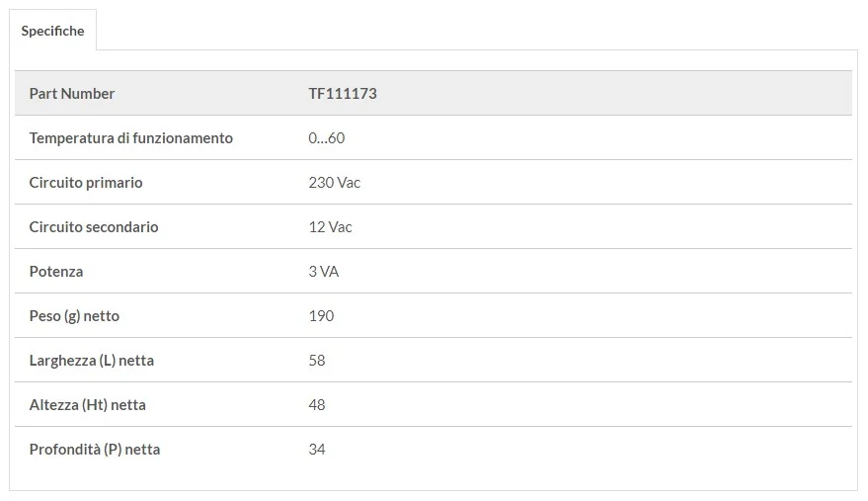Select the 48 height value
The width and height of the screenshot is (868, 501).
click(x=317, y=405)
